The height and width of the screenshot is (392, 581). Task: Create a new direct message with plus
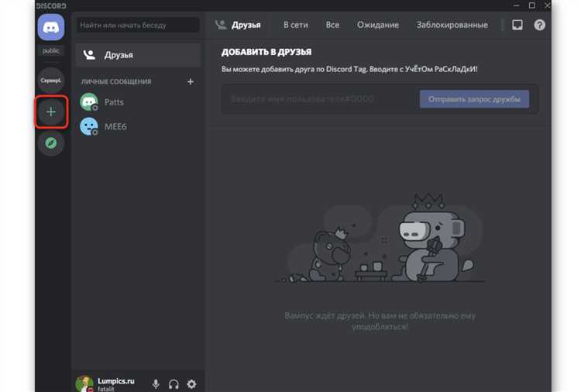(x=191, y=81)
